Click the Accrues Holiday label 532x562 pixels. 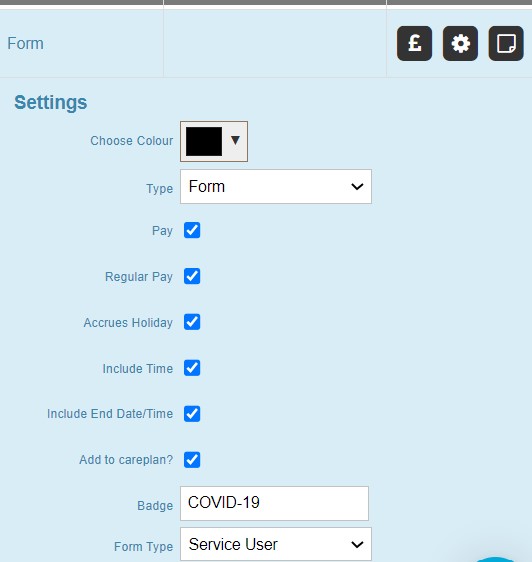click(128, 323)
